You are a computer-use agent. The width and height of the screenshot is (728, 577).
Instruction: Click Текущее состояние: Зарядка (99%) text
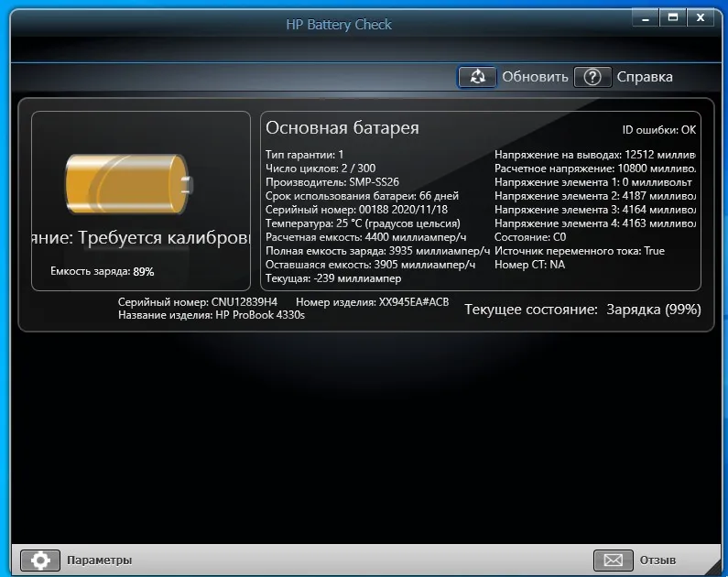tap(582, 310)
